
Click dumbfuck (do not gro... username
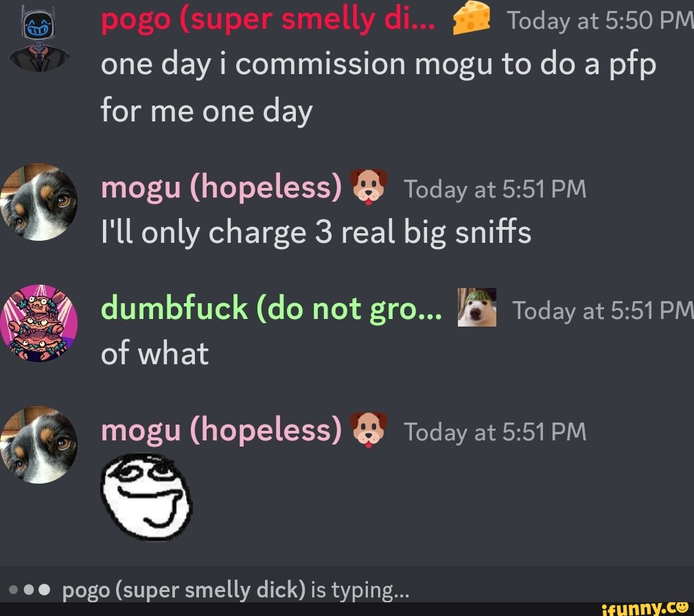coord(271,308)
